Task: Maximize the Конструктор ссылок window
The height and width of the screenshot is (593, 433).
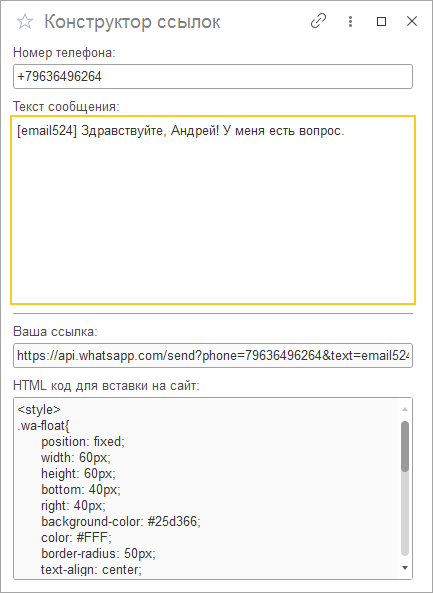Action: coord(382,22)
